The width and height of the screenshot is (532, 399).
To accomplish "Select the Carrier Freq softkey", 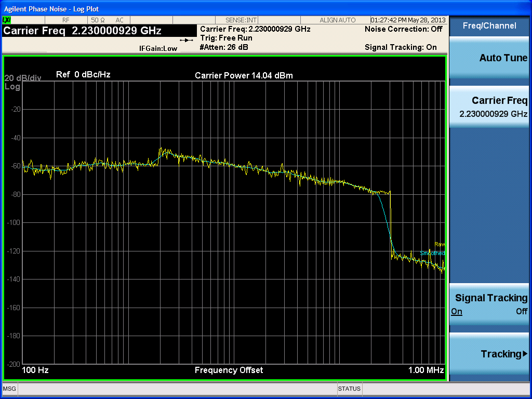I will [x=489, y=107].
